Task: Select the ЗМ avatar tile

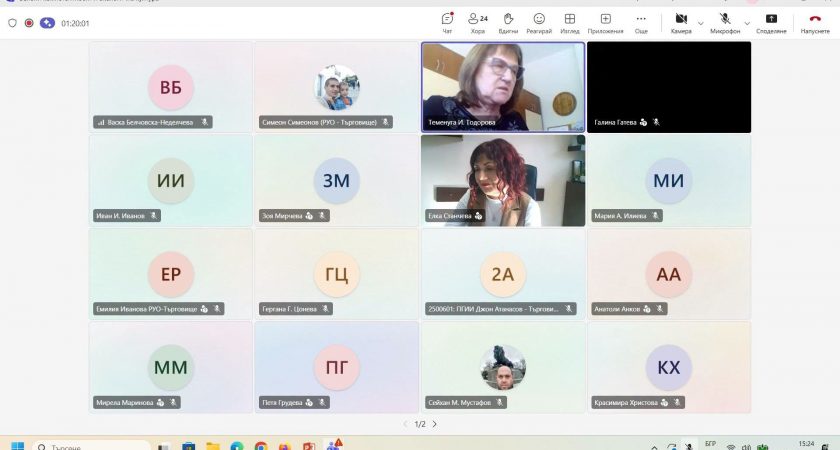Action: pos(336,181)
